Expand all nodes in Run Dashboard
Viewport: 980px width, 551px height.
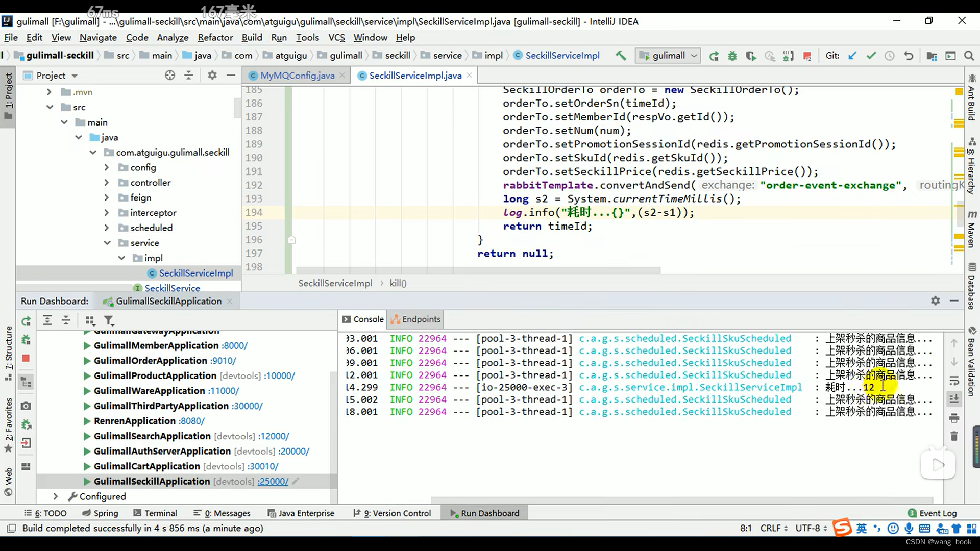point(47,320)
